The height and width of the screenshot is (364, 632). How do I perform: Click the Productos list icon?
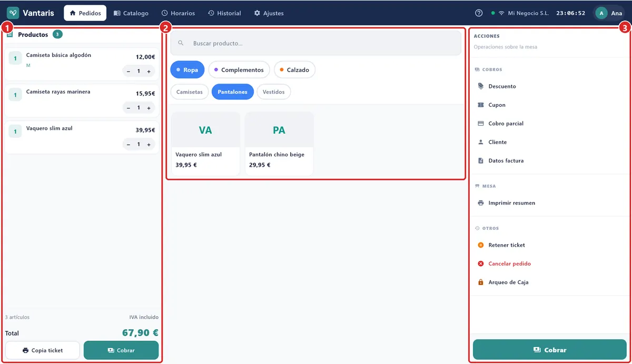[9, 35]
